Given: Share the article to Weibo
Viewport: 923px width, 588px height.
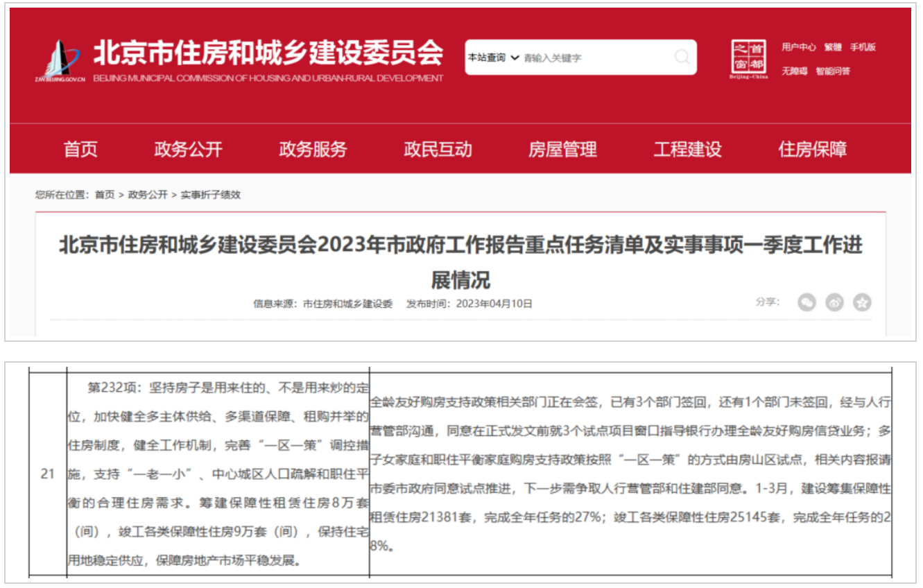Looking at the screenshot, I should pos(834,302).
